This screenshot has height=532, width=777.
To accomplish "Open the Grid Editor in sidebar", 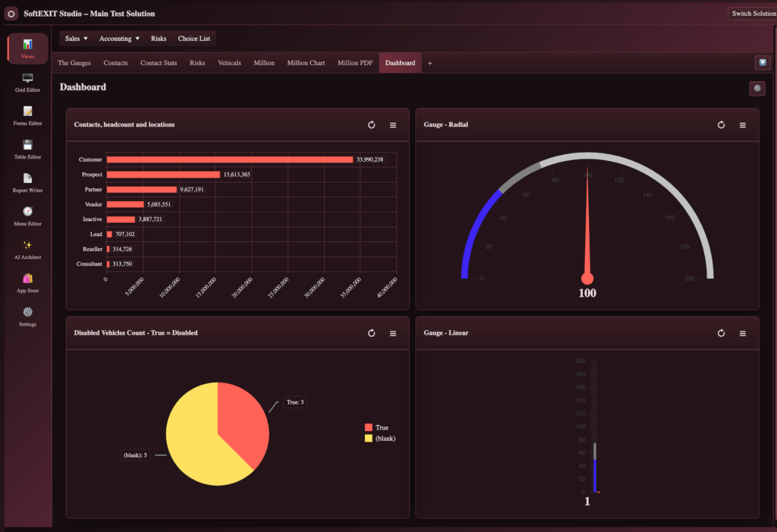I will [27, 82].
